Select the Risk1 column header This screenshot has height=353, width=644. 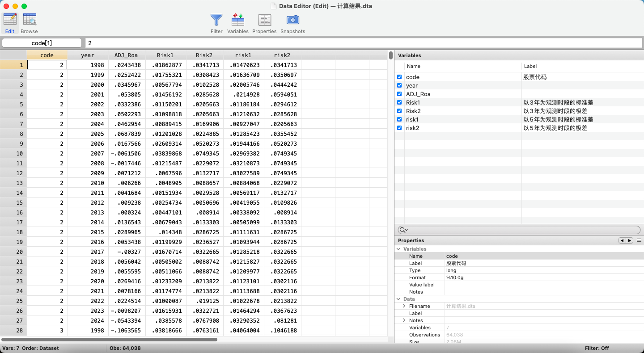pyautogui.click(x=165, y=55)
